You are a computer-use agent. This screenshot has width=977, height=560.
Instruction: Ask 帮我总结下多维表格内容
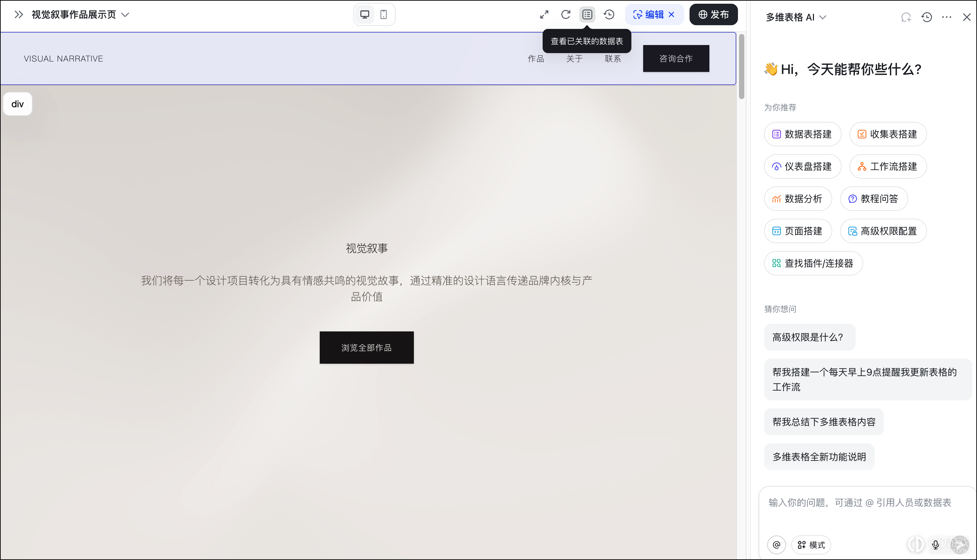pos(824,422)
